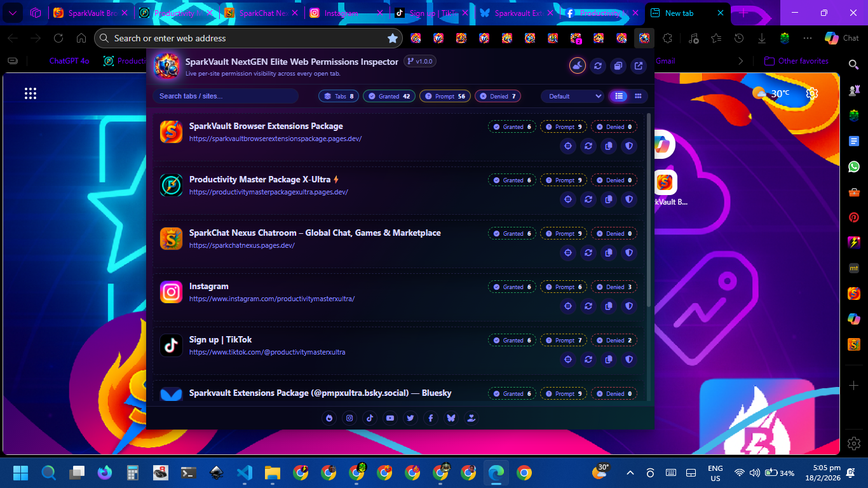Click the Search tabs / sites field
This screenshot has width=868, height=488.
point(226,96)
